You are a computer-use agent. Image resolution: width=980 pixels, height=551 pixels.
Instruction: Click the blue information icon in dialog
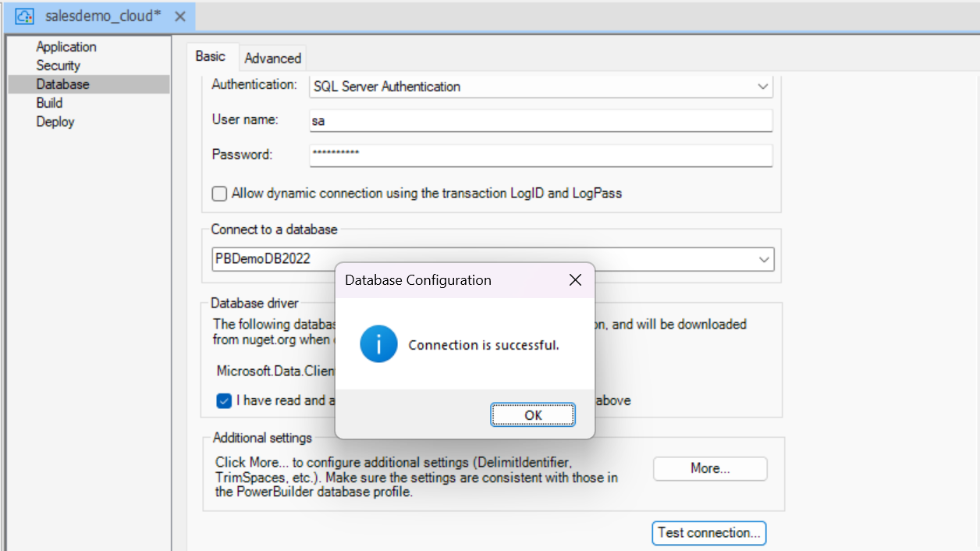coord(378,344)
